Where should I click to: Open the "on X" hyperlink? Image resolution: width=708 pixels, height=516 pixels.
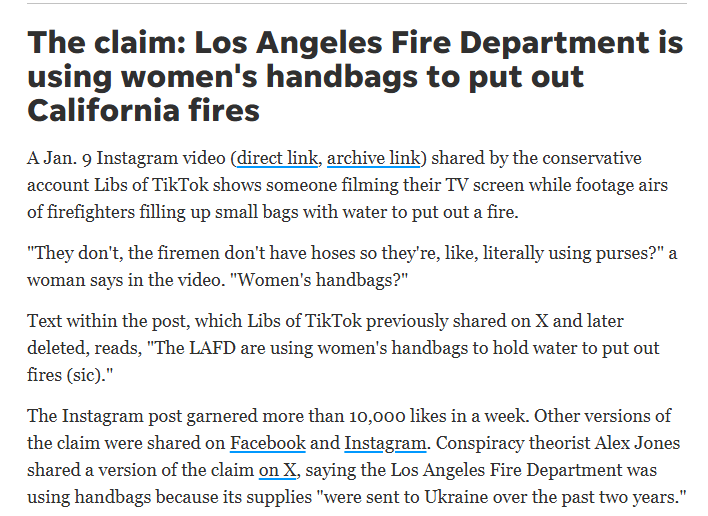(x=277, y=470)
